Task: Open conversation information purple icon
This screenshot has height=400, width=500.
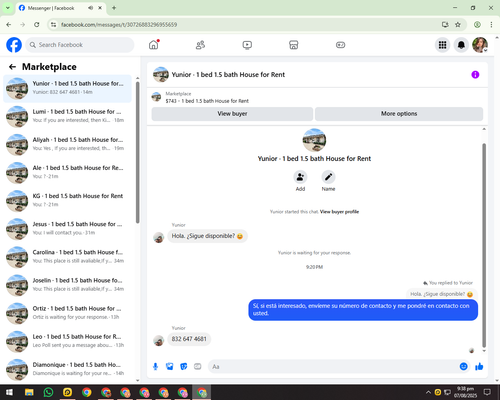Action: [475, 75]
